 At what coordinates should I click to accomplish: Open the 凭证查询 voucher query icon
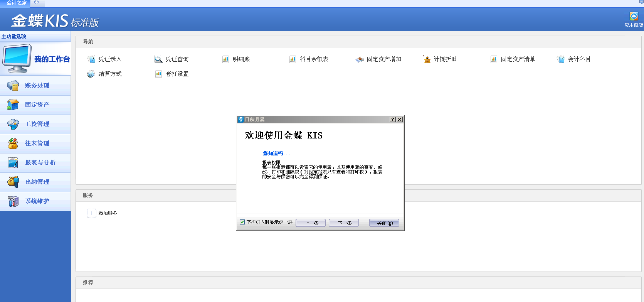coord(158,59)
